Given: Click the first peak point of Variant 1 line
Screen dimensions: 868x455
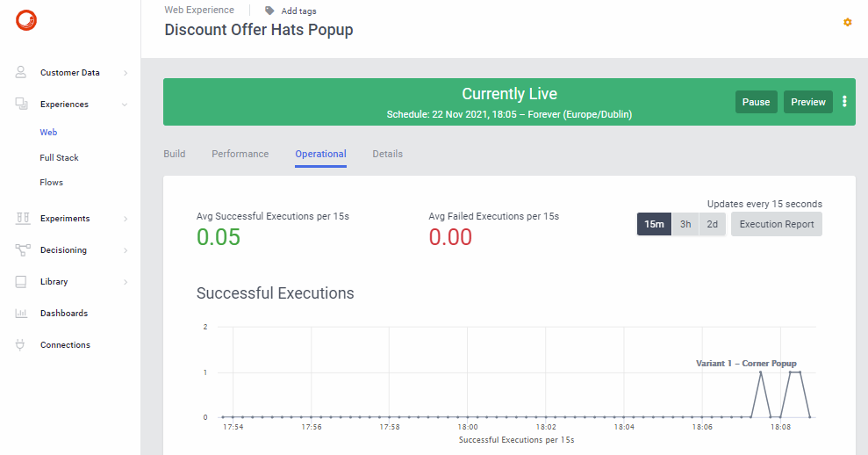Looking at the screenshot, I should [x=760, y=372].
